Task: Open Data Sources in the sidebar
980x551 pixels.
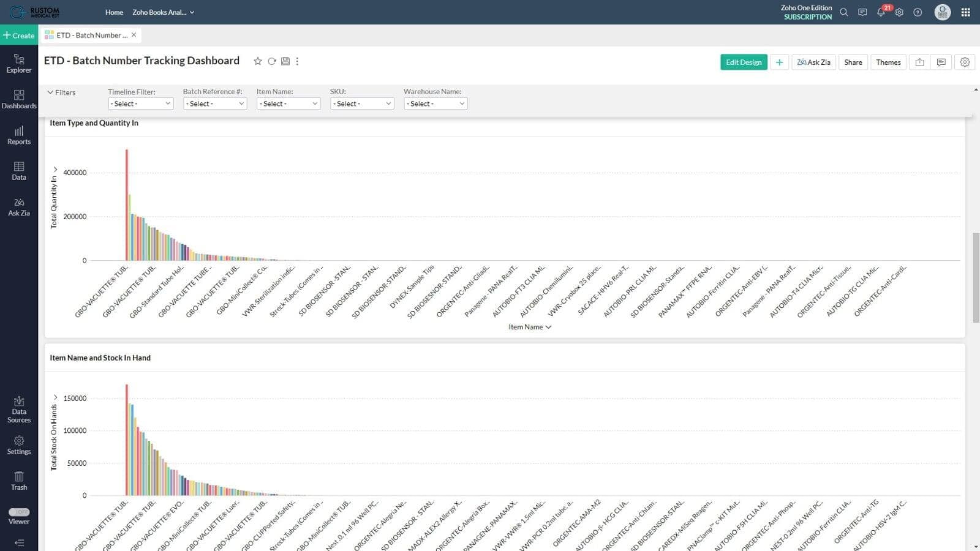Action: click(19, 410)
